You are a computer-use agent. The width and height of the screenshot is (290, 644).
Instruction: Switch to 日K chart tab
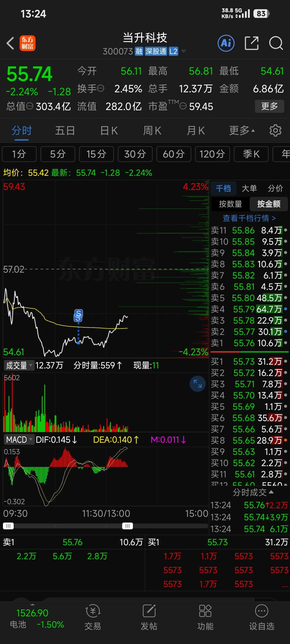(109, 131)
